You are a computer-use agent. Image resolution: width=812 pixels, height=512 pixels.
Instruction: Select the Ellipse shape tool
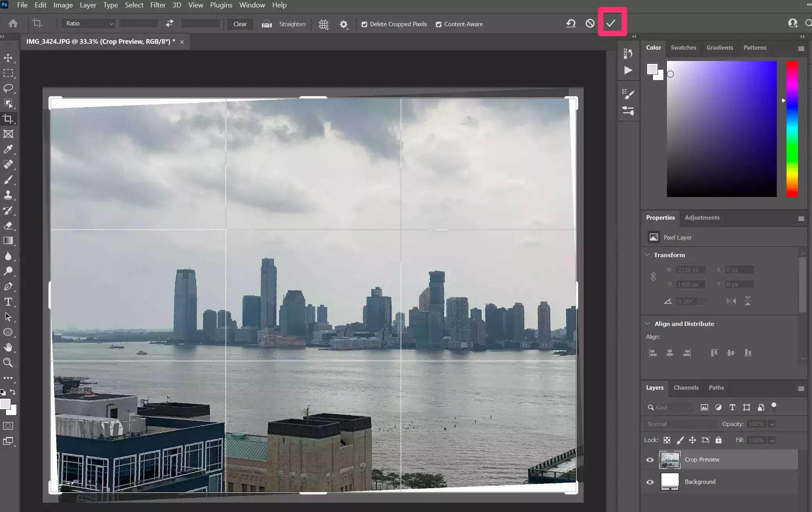pyautogui.click(x=8, y=332)
